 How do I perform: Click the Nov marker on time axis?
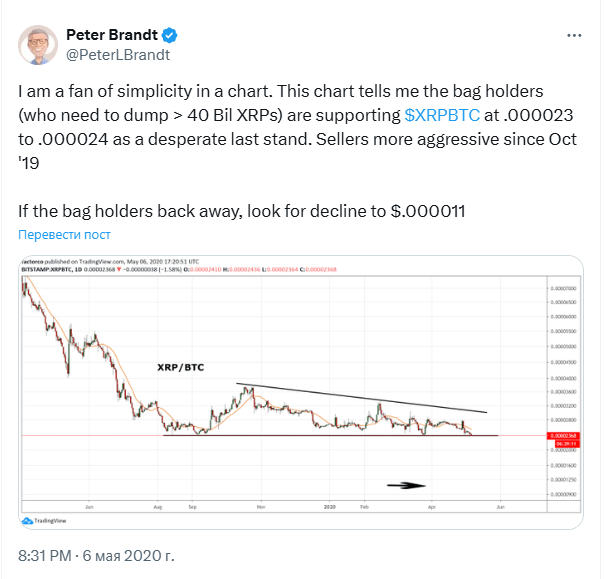261,507
